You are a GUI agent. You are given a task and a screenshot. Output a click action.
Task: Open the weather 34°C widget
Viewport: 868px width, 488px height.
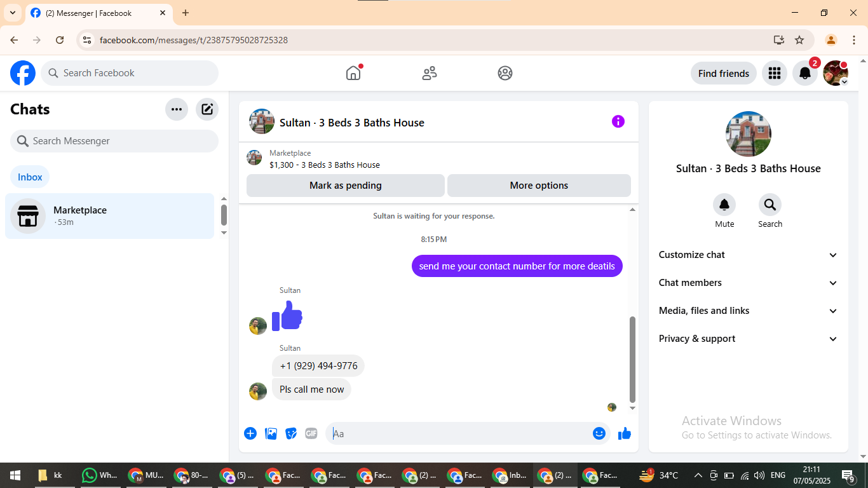click(x=659, y=475)
